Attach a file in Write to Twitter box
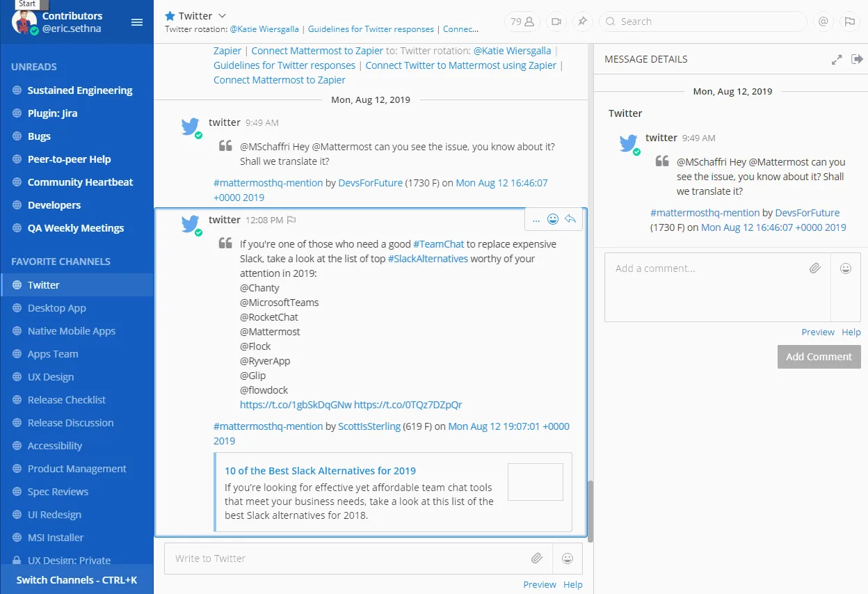 coord(536,558)
